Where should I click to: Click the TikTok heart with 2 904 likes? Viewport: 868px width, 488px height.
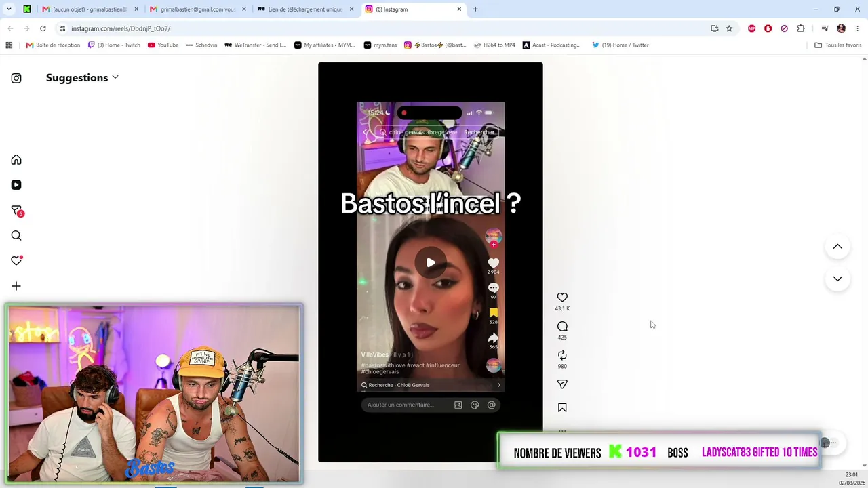click(494, 263)
